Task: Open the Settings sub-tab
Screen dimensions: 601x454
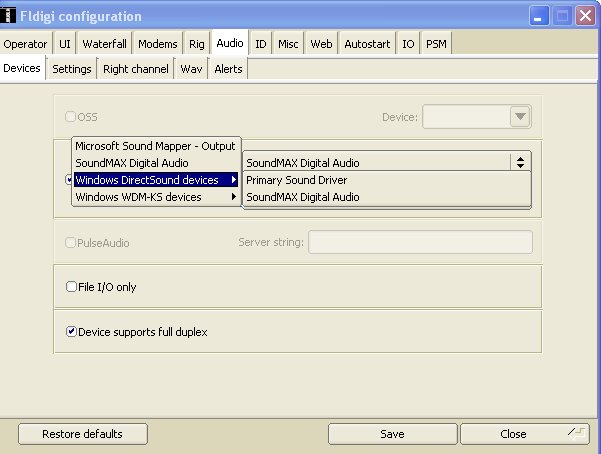Action: (72, 69)
